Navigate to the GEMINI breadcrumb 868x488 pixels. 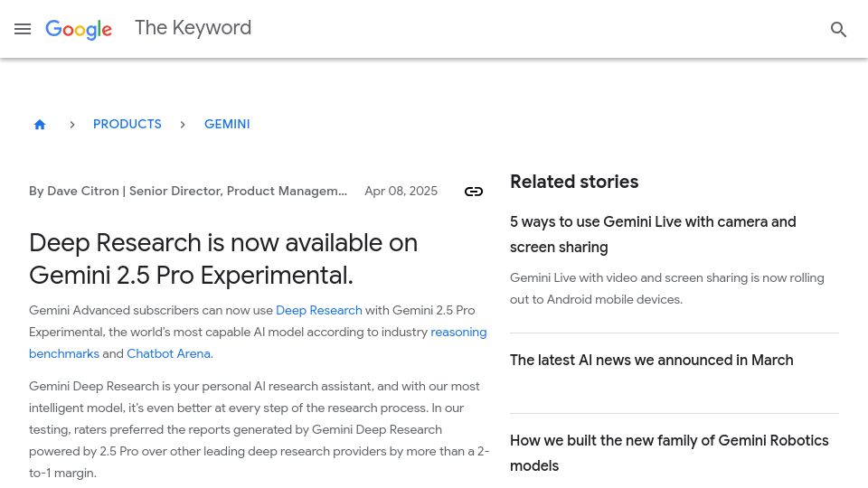(x=227, y=124)
